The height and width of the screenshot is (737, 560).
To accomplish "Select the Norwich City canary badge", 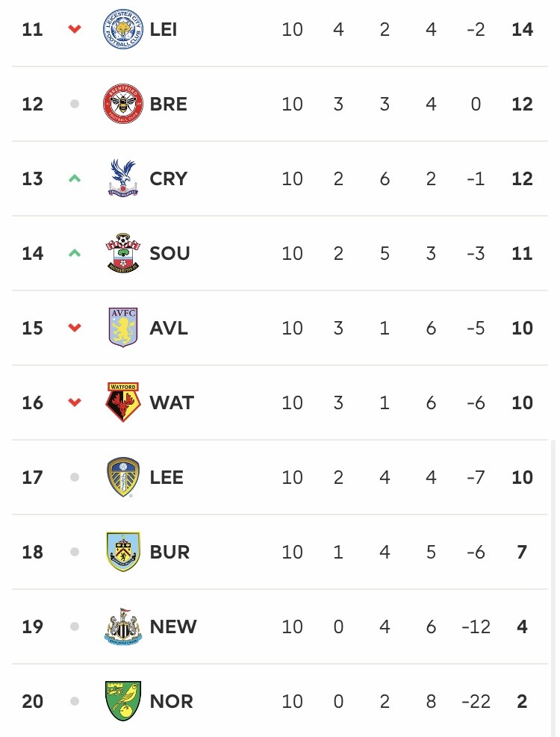I will 122,701.
